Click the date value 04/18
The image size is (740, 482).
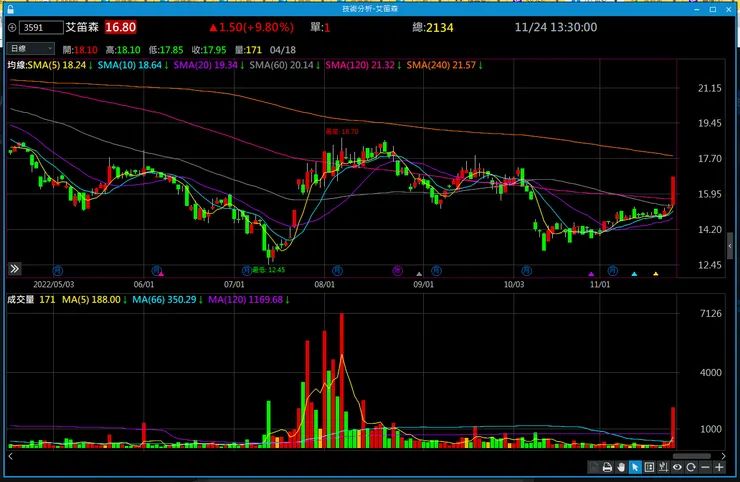point(283,50)
